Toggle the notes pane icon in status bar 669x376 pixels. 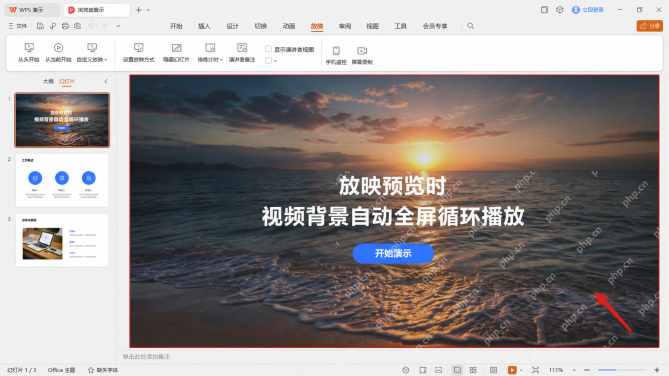tap(423, 370)
